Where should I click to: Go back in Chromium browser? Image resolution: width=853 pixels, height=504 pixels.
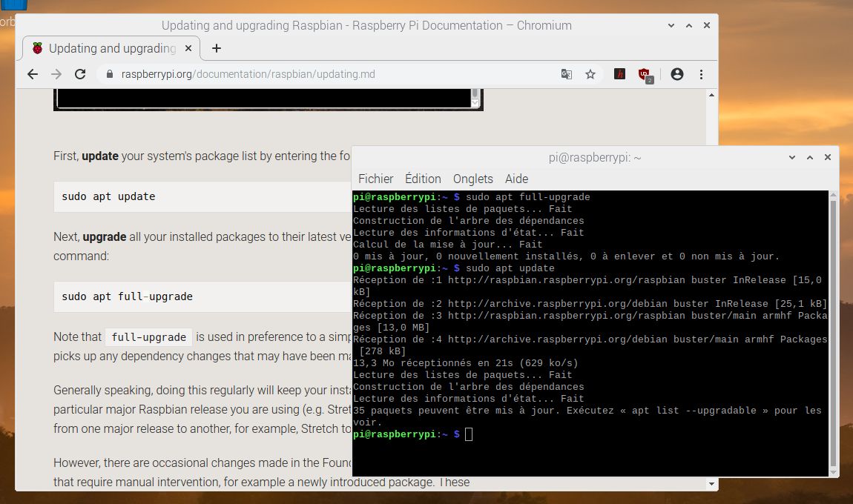tap(33, 74)
